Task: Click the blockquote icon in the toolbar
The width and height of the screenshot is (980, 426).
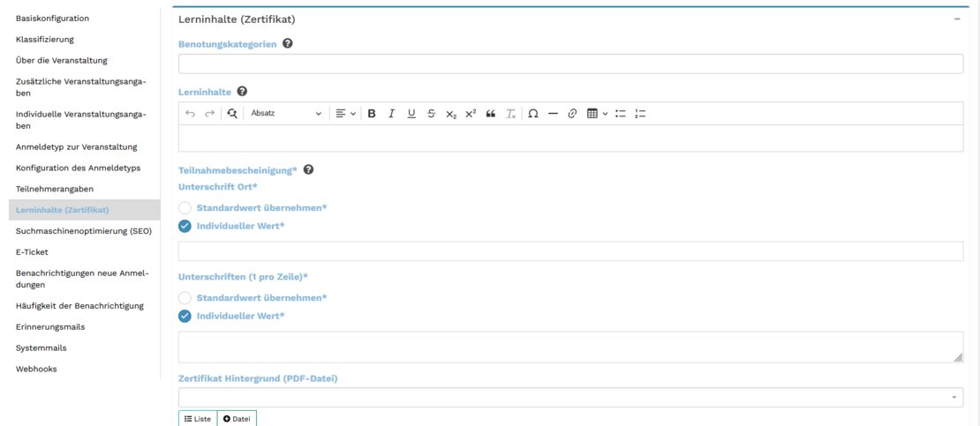Action: click(491, 114)
